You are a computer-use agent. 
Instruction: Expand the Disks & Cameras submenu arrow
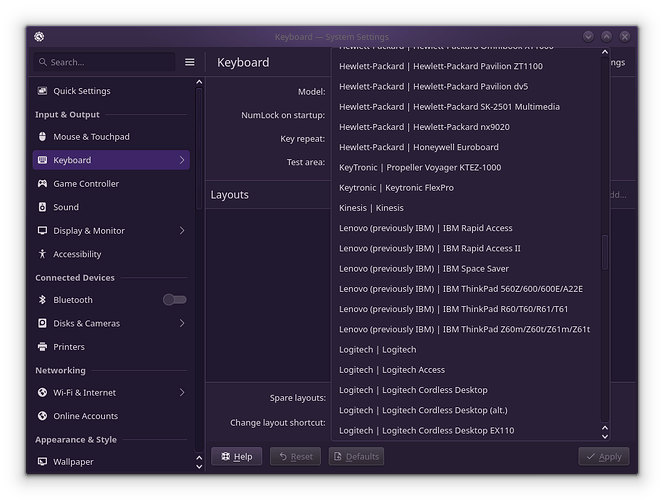click(182, 323)
